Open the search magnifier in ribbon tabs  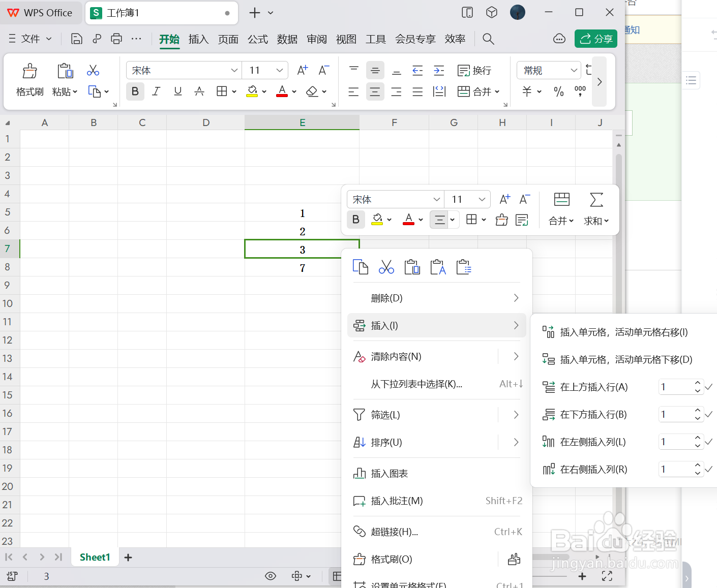coord(488,39)
